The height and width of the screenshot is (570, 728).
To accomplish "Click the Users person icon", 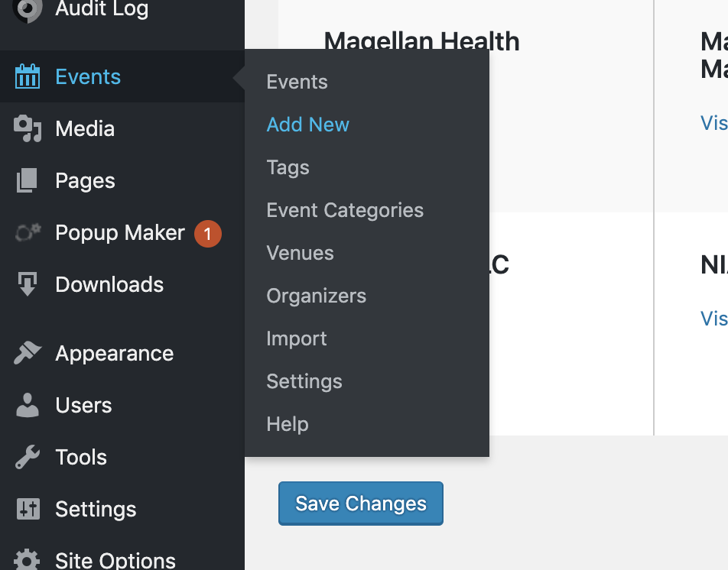I will tap(28, 405).
